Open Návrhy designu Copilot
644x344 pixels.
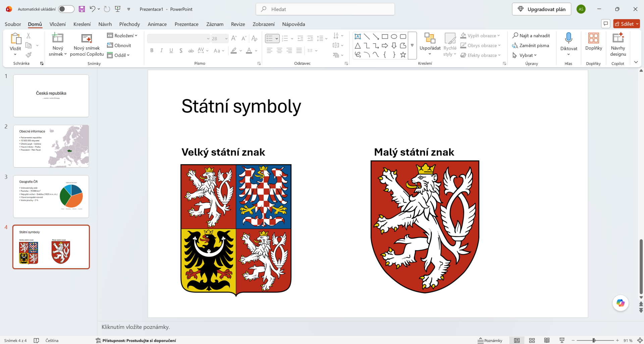click(618, 45)
